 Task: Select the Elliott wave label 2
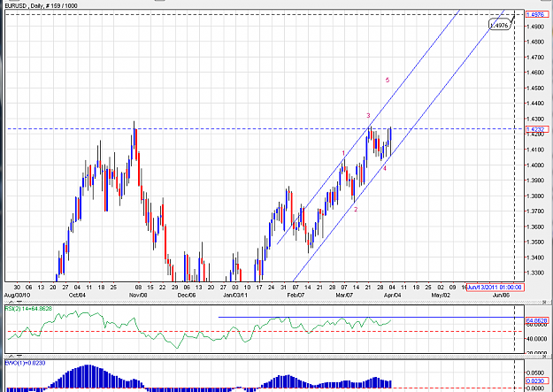pos(356,209)
